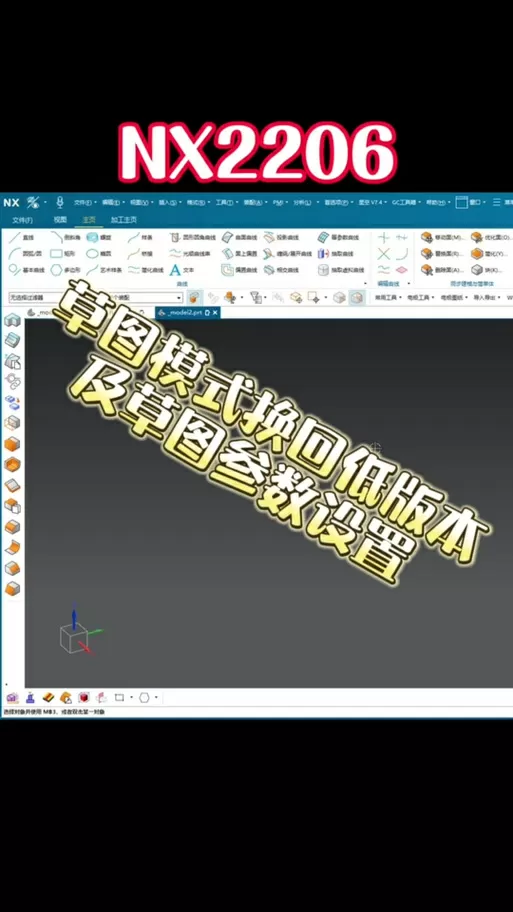Select the 螺旋 helix tool

point(99,237)
